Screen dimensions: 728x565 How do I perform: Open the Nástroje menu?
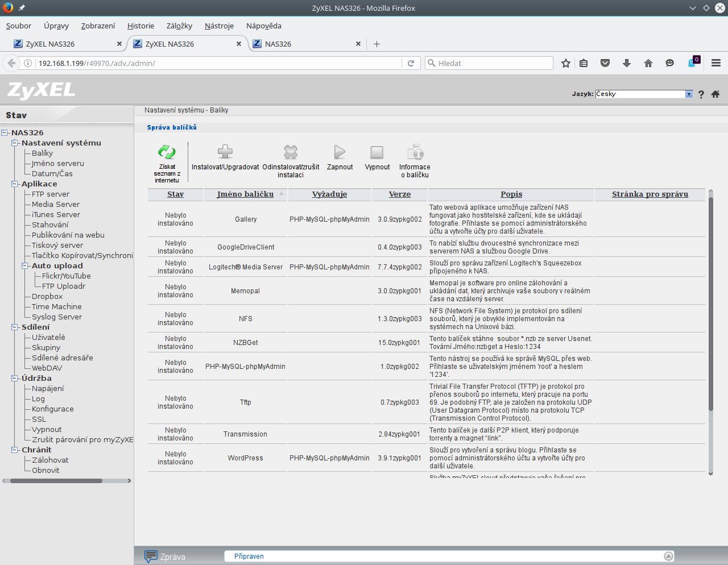coord(219,26)
